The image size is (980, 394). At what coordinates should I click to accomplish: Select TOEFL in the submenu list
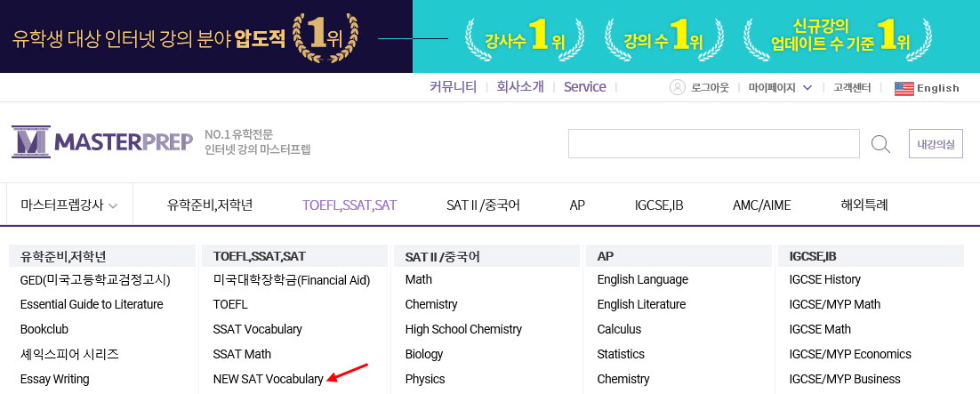[230, 304]
